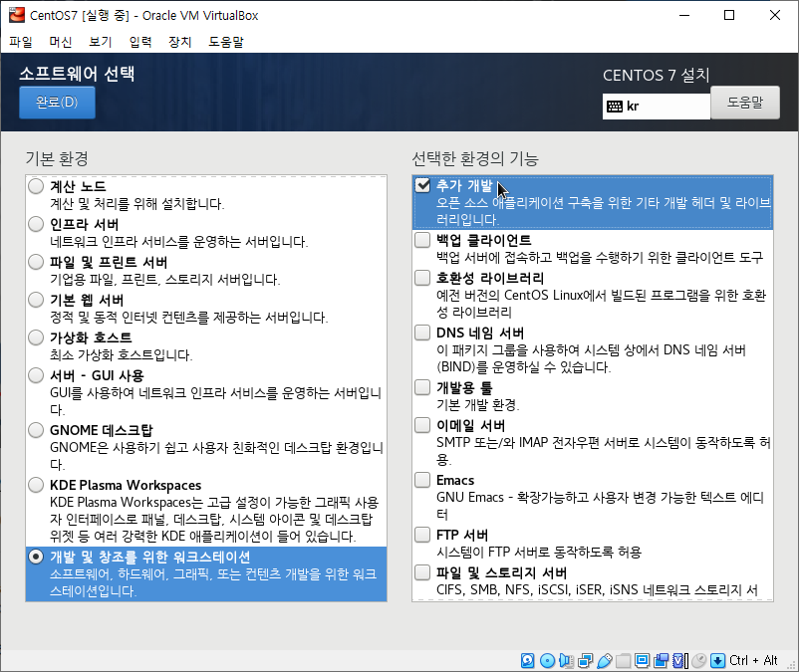Select 개발 및 창조를 위한 워크스테이션

pyautogui.click(x=36, y=557)
